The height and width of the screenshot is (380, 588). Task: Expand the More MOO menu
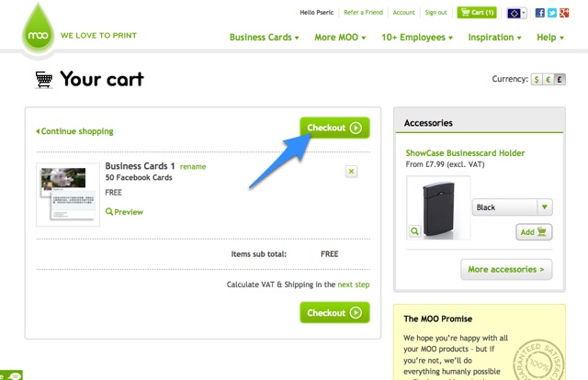click(x=340, y=38)
